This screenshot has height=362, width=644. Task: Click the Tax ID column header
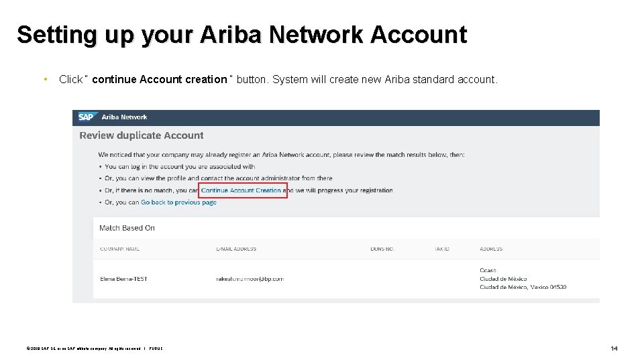coord(441,249)
